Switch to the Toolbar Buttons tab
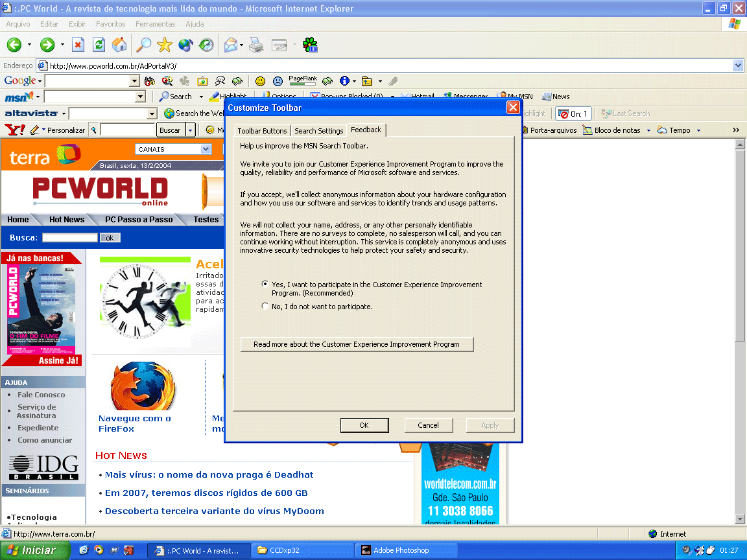The height and width of the screenshot is (560, 747). (262, 131)
